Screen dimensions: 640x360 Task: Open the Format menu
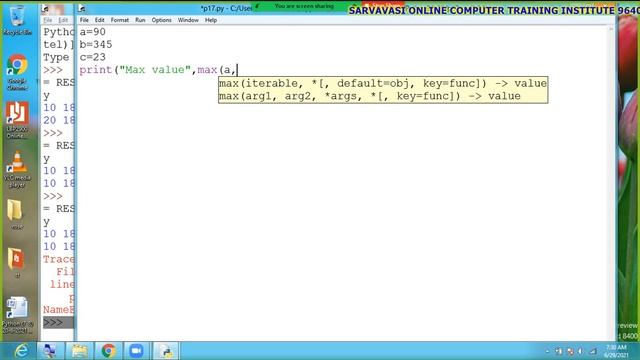pos(120,20)
